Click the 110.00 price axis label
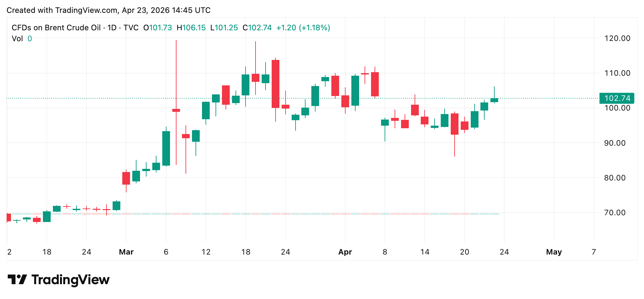 pos(617,73)
